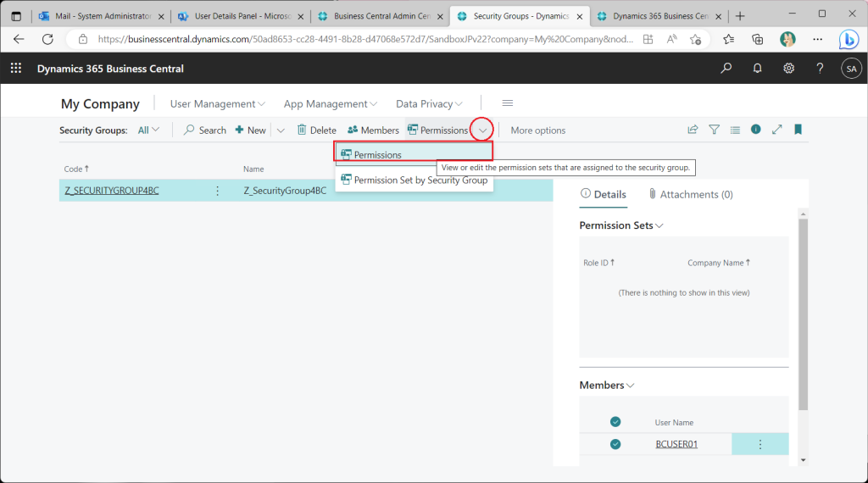The width and height of the screenshot is (868, 483).
Task: Open the app launcher waffle icon
Action: pos(16,68)
